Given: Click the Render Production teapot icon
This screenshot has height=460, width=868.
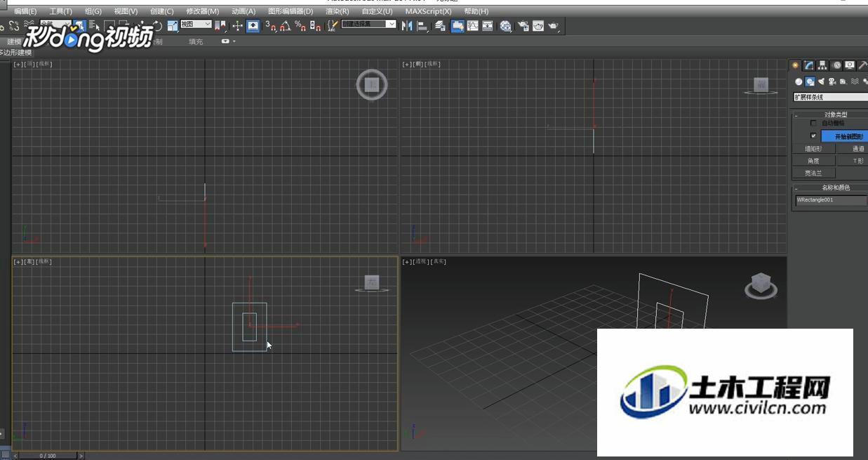Looking at the screenshot, I should pos(554,26).
